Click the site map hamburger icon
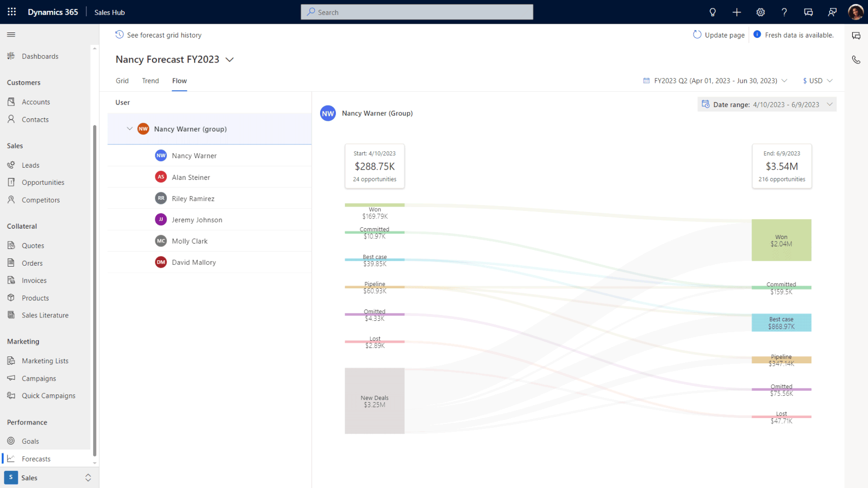This screenshot has height=488, width=868. 11,35
